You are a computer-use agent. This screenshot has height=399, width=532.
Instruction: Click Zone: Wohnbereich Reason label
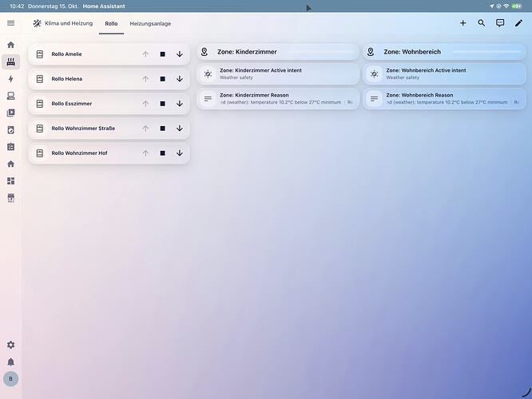coord(419,95)
